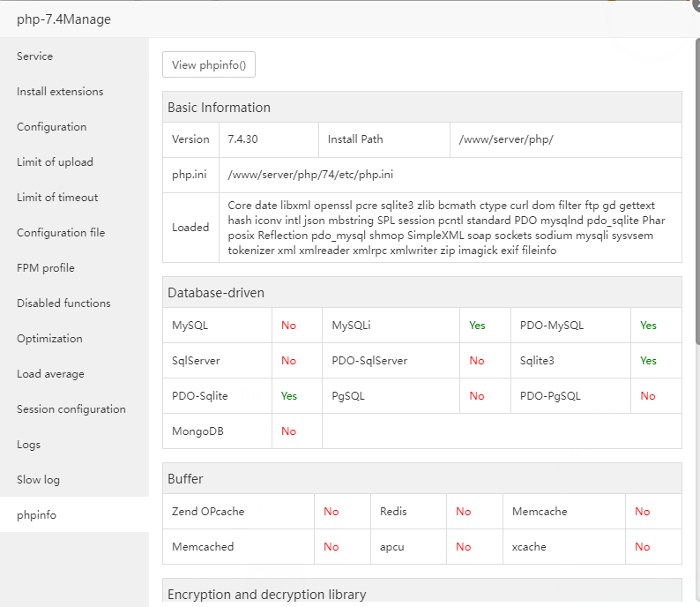Image resolution: width=700 pixels, height=607 pixels.
Task: Go to Install extensions section
Action: tap(60, 92)
